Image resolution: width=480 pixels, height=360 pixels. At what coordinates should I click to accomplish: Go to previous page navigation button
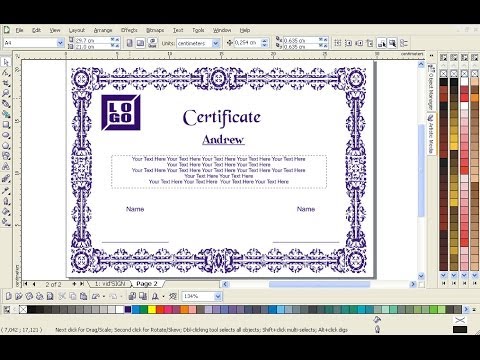click(34, 284)
